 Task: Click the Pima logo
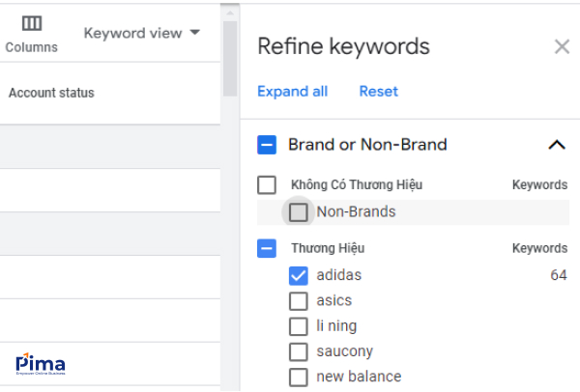click(x=41, y=364)
